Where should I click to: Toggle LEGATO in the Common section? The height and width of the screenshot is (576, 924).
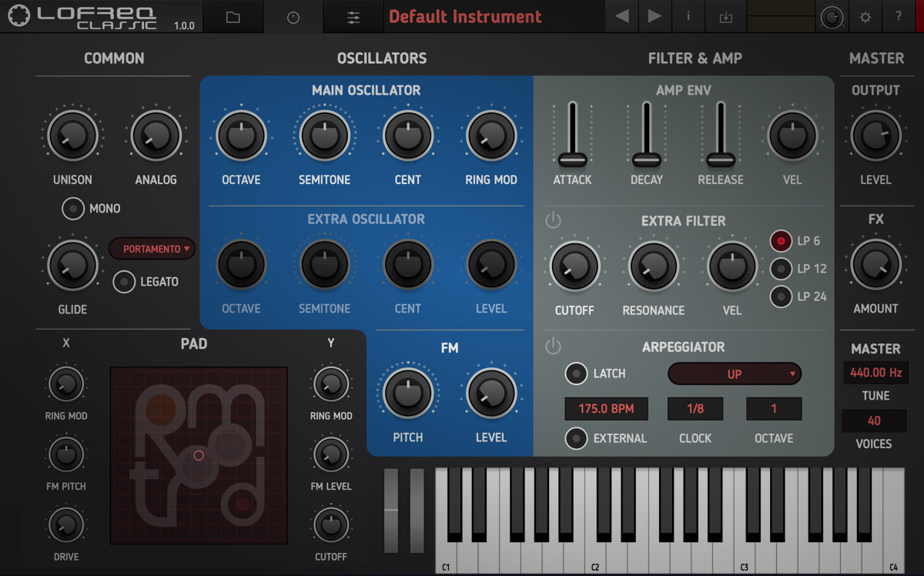pyautogui.click(x=125, y=282)
